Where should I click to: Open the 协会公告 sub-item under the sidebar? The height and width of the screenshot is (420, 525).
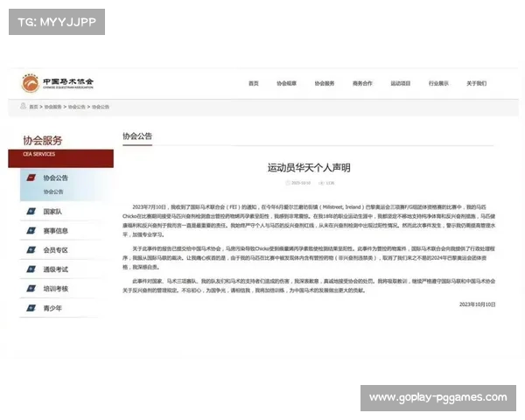53,192
